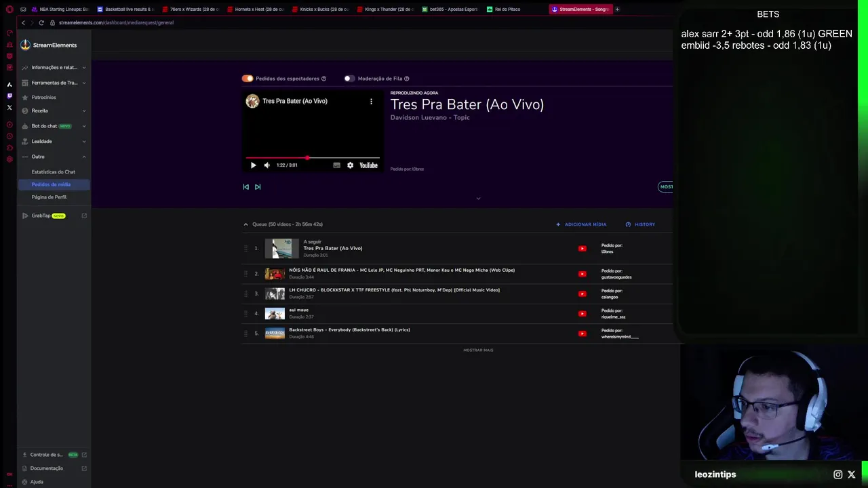Click Adicionar Mídia
This screenshot has height=488, width=868.
pyautogui.click(x=581, y=224)
